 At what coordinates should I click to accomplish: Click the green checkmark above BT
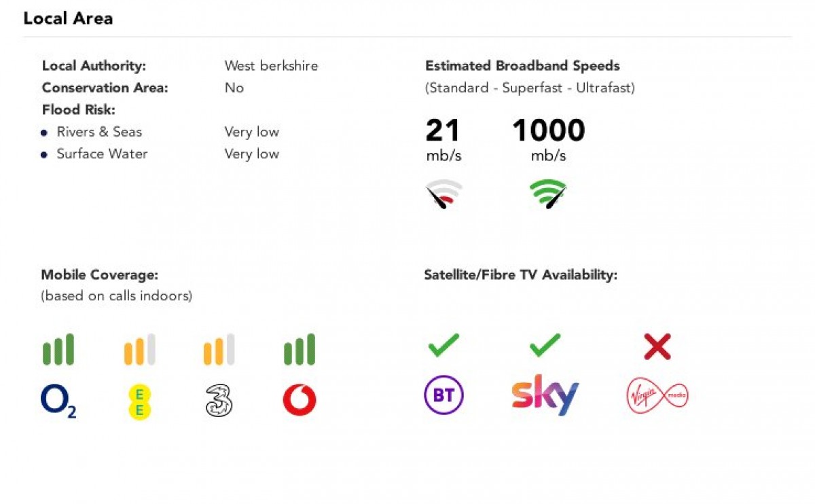tap(443, 345)
